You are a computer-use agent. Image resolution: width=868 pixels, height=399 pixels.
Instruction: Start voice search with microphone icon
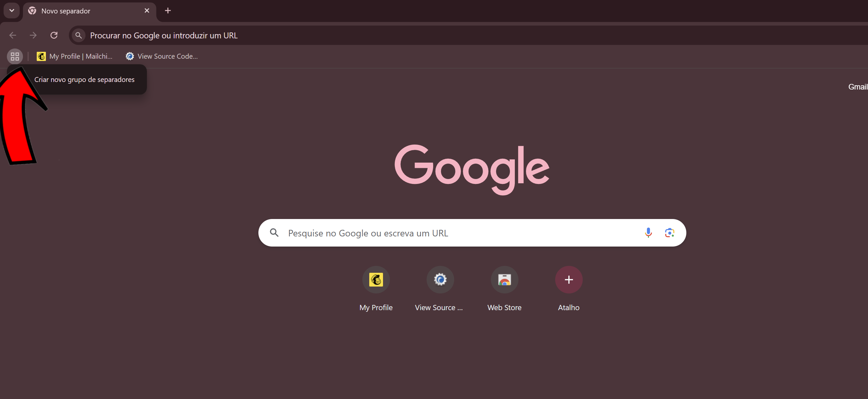648,232
